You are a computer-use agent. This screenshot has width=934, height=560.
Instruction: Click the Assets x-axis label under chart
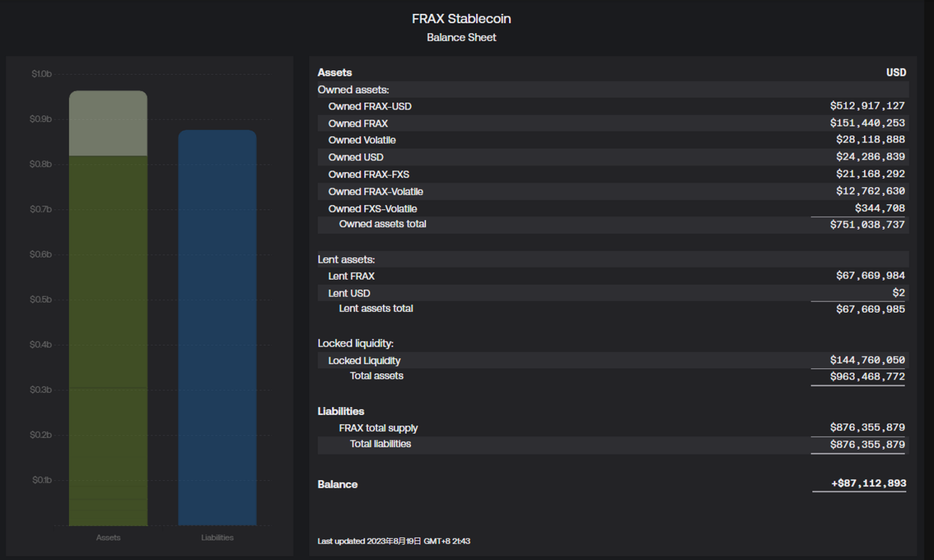[x=108, y=538]
